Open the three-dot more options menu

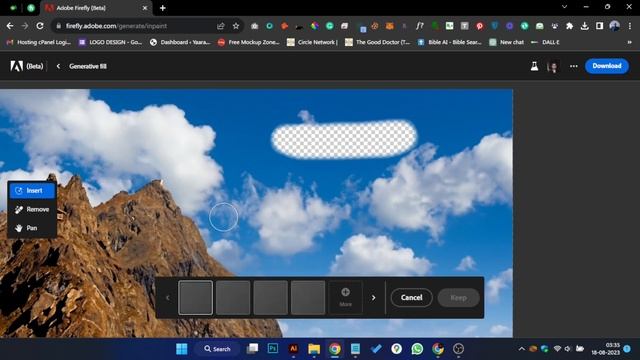(x=573, y=66)
